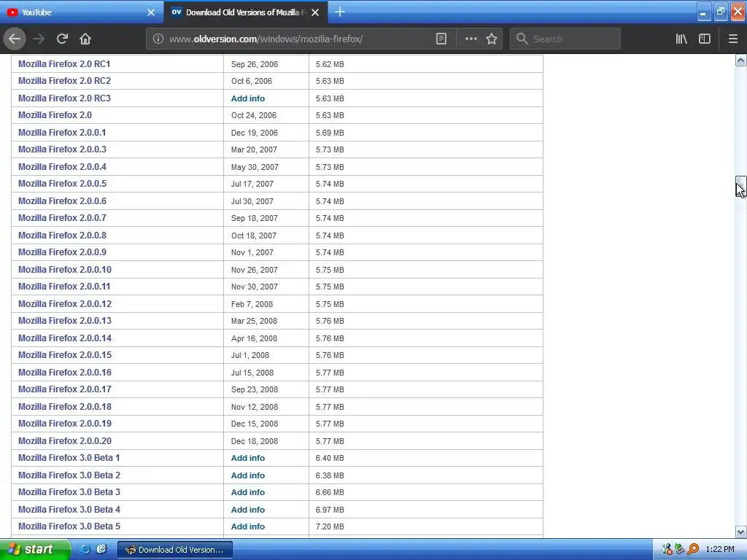Select the Download Old Versions of Mozilla tab
Image resolution: width=747 pixels, height=560 pixels.
[246, 12]
